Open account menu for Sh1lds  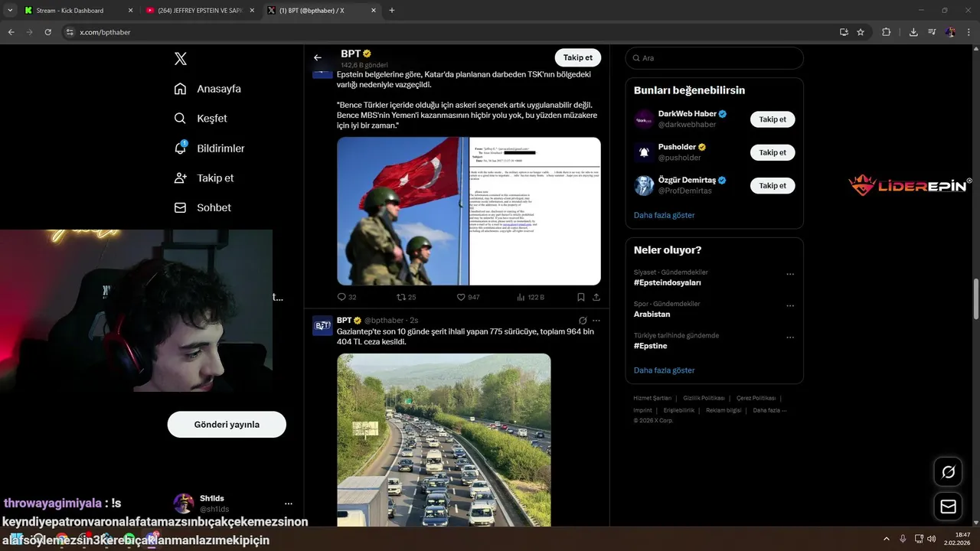(x=289, y=504)
